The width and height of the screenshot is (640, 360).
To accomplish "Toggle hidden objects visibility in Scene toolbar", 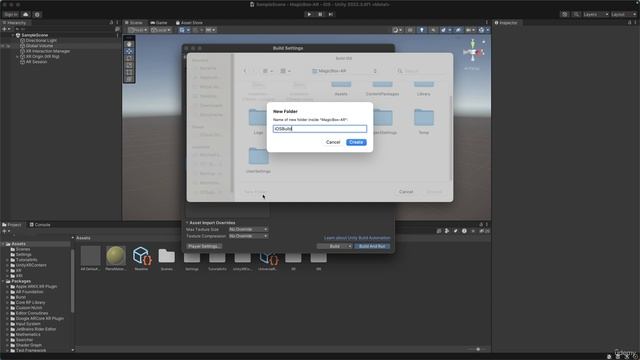I will (458, 30).
